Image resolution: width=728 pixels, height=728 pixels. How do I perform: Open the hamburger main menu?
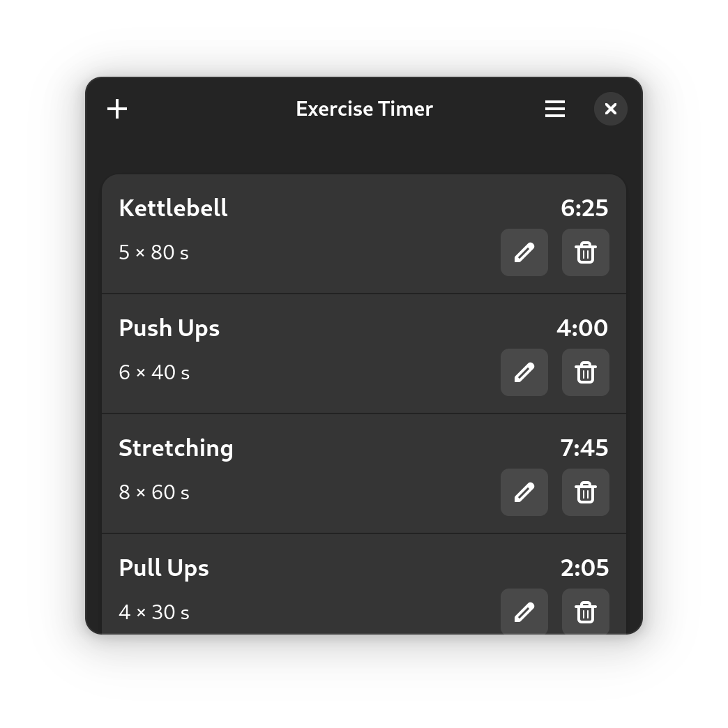555,109
